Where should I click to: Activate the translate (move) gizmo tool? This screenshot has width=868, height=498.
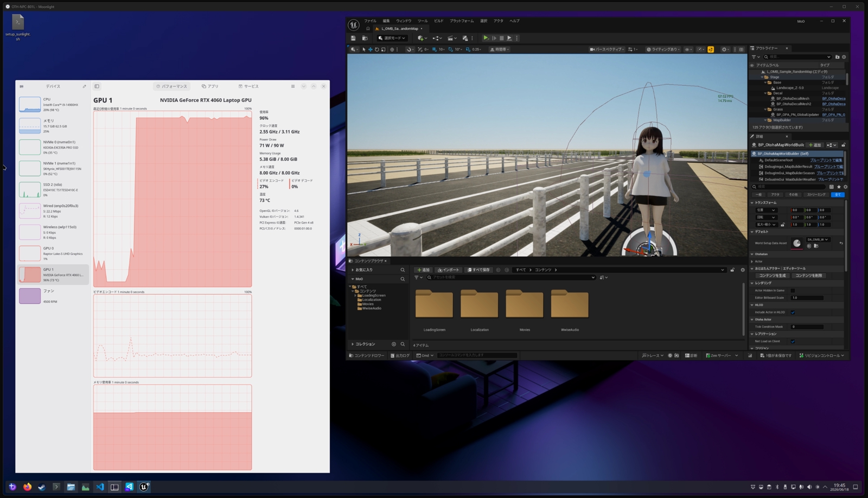371,49
